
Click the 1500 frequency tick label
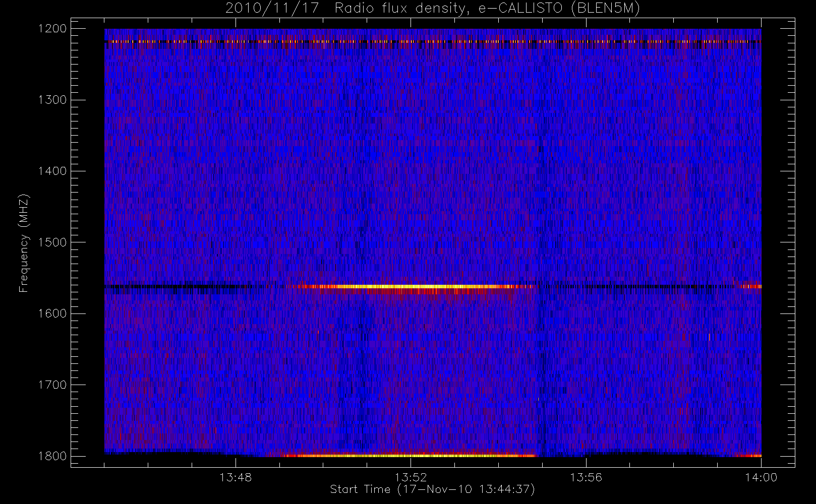click(52, 242)
